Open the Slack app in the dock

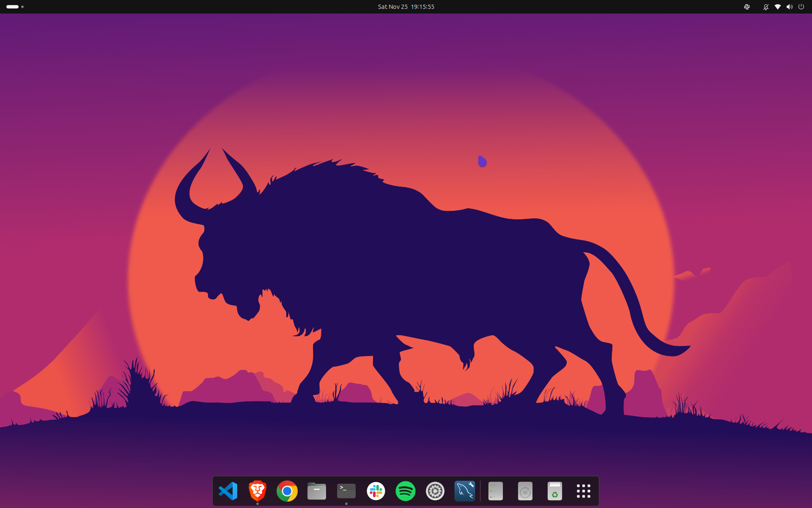(x=376, y=491)
